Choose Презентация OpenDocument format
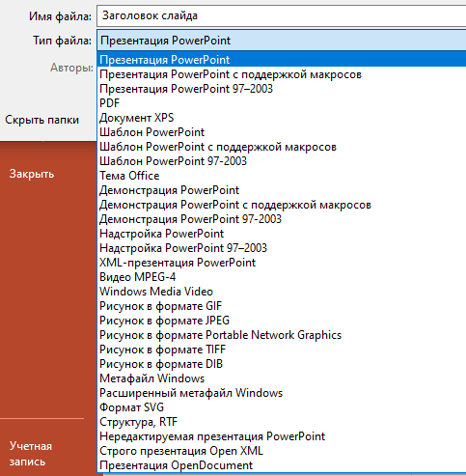 (x=282, y=465)
